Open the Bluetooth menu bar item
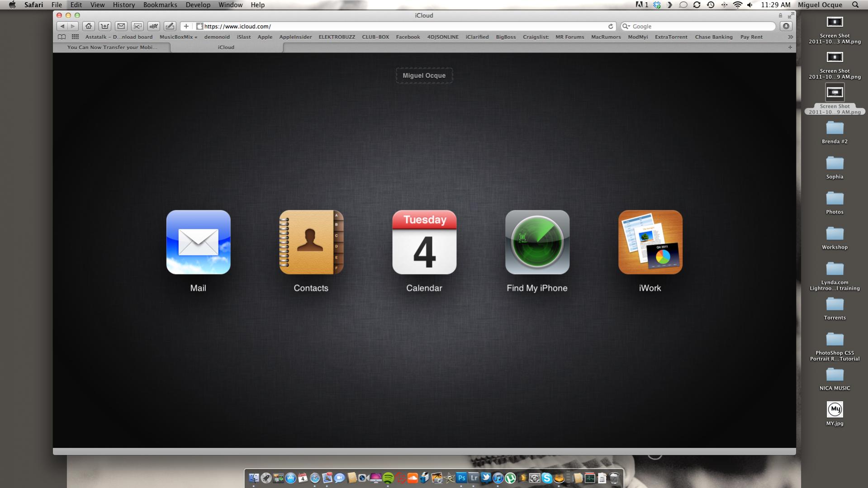 click(724, 5)
